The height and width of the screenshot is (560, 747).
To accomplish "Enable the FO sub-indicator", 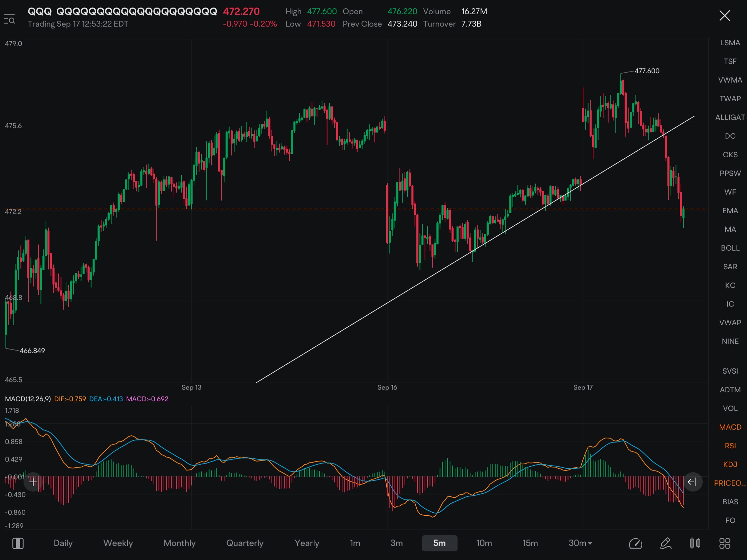I will point(730,520).
